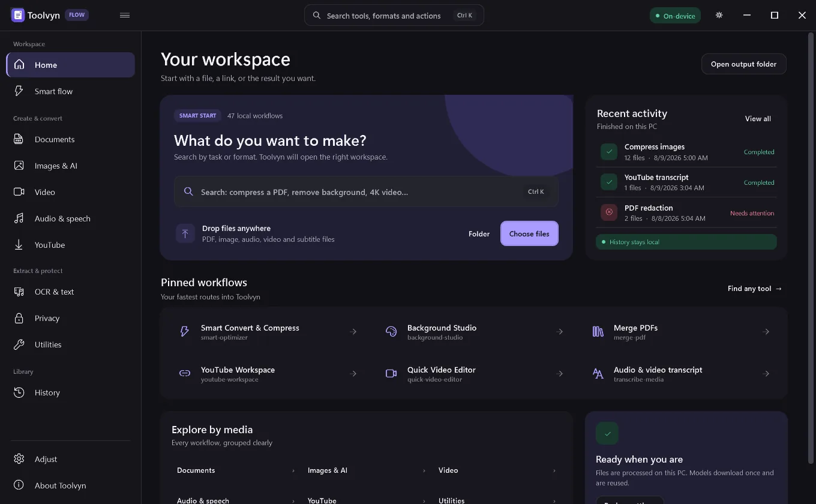Expand Video in Explore by media
The image size is (816, 504).
click(x=497, y=470)
